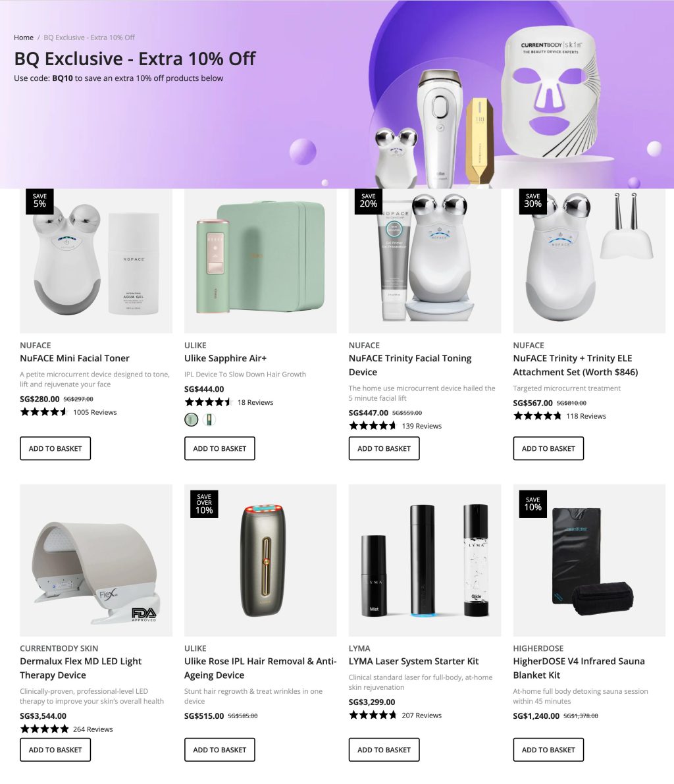Add NuFACE Trinity ELE Attachment Set to basket

[548, 448]
